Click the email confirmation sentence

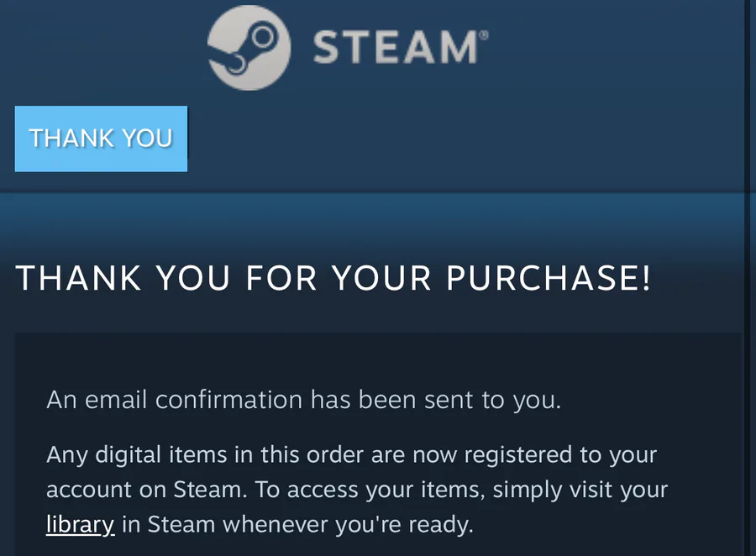point(304,400)
